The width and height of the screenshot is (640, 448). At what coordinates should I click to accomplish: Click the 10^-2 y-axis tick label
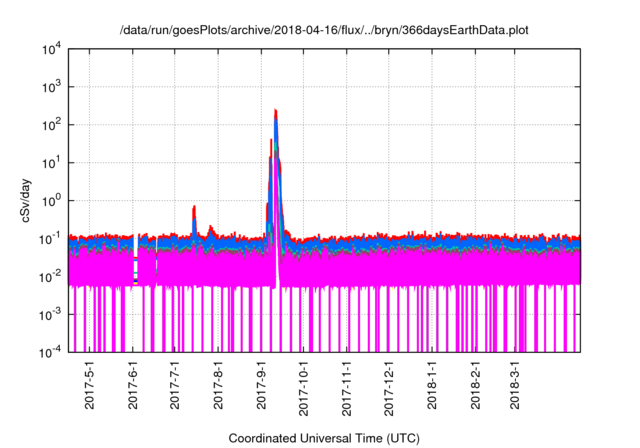[50, 277]
